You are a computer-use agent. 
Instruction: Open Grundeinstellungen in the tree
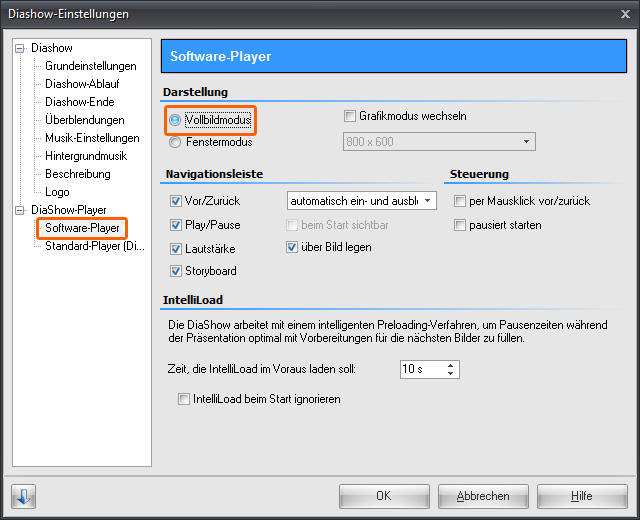(x=90, y=66)
